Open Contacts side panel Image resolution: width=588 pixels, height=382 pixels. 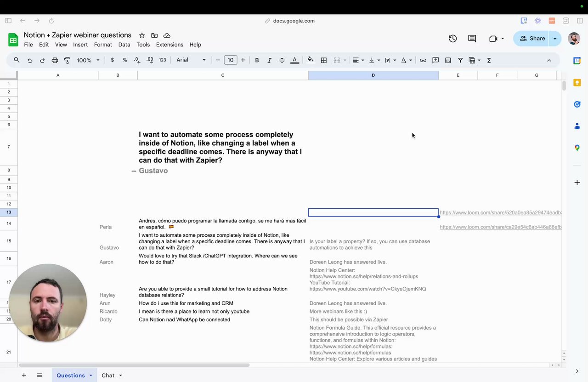point(577,126)
